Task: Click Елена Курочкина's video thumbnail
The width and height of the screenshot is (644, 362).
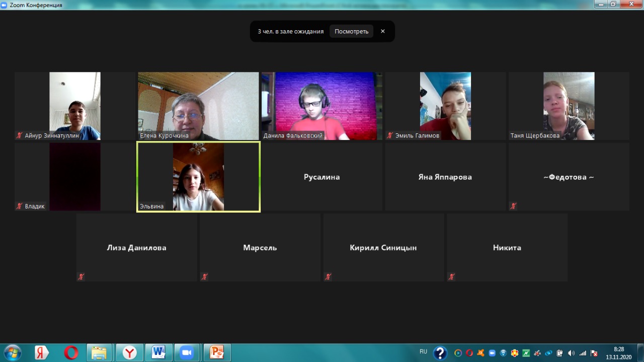Action: pyautogui.click(x=198, y=106)
